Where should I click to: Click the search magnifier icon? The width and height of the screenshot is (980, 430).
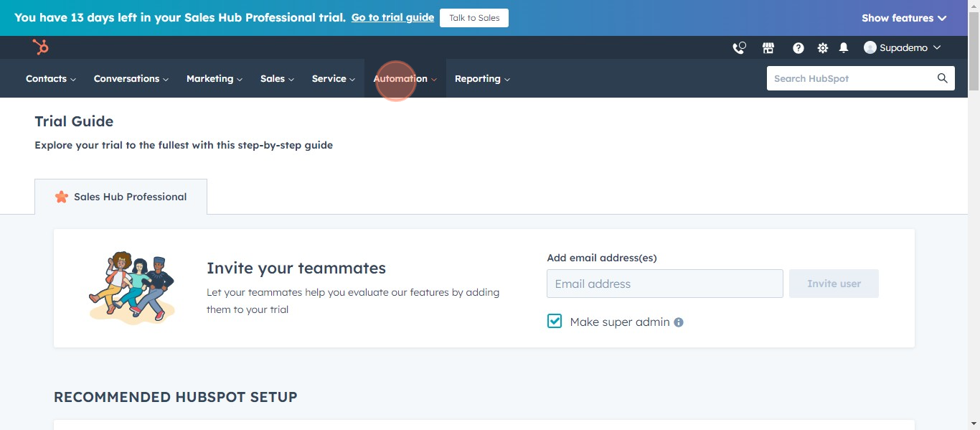pos(943,78)
